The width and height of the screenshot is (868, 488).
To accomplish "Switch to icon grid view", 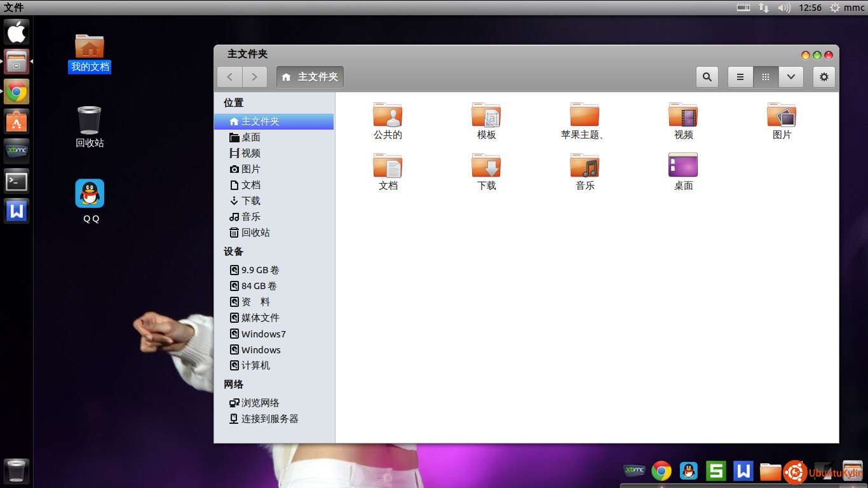I will pyautogui.click(x=766, y=77).
